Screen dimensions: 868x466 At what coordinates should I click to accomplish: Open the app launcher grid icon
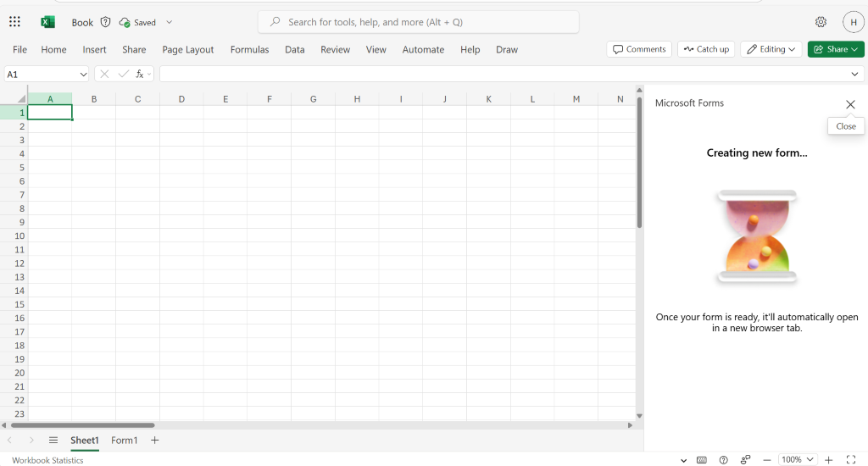[15, 22]
